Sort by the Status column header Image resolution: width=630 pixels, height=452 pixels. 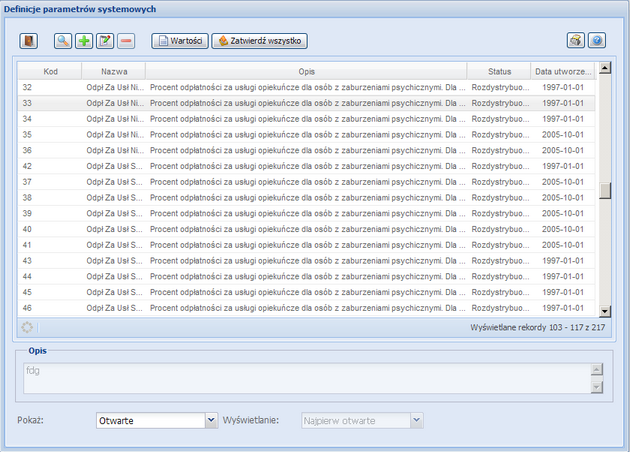click(499, 72)
